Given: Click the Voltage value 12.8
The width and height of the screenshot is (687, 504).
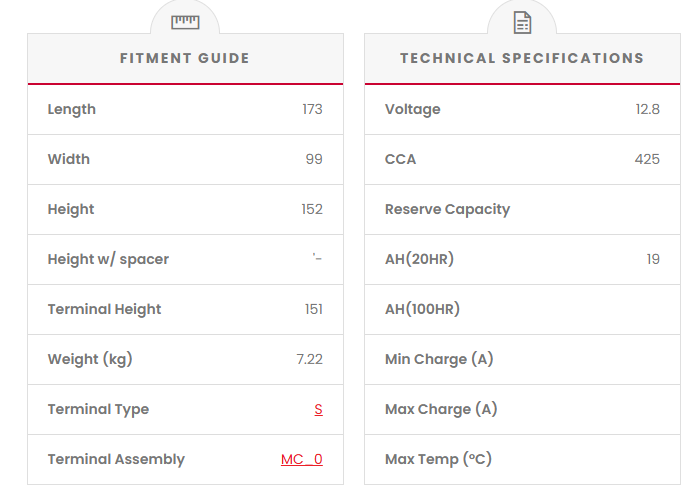Looking at the screenshot, I should click(647, 109).
